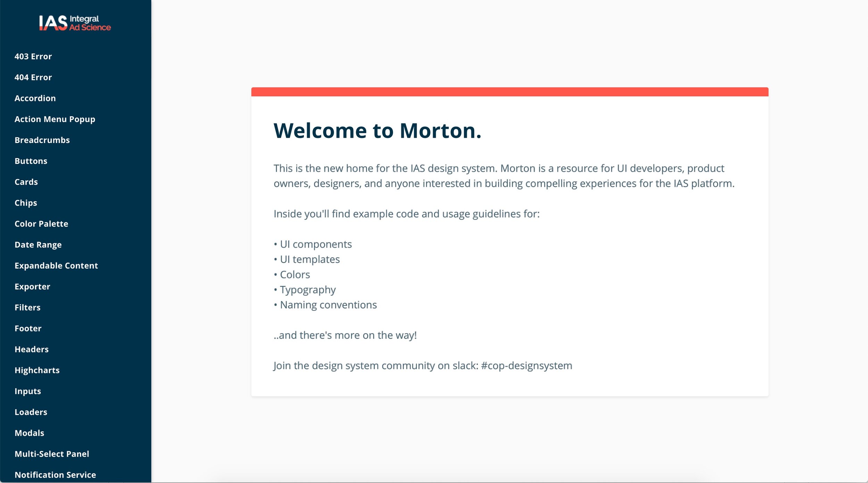Click the 'Typography' bullet item
868x483 pixels.
tap(304, 290)
